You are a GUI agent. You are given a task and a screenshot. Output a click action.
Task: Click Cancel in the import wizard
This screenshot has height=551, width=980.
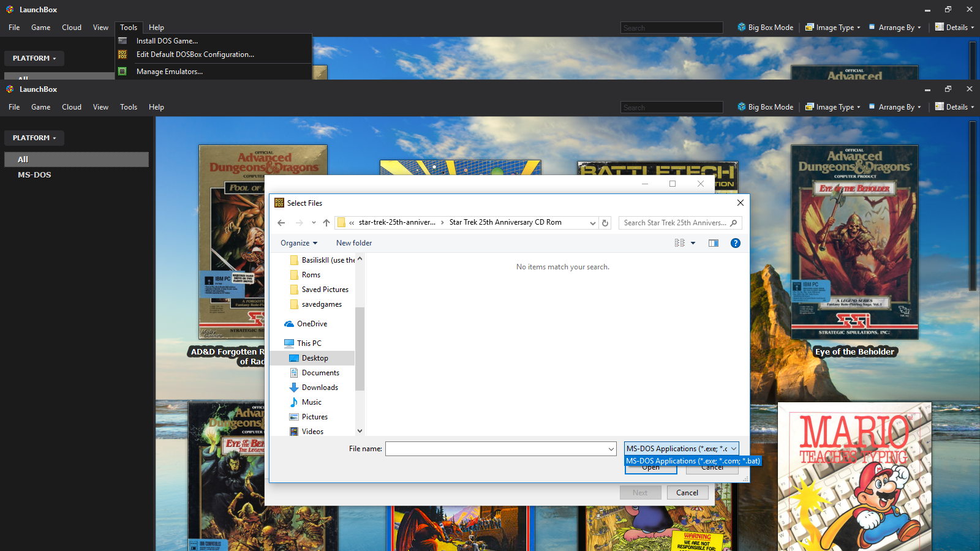[687, 493]
